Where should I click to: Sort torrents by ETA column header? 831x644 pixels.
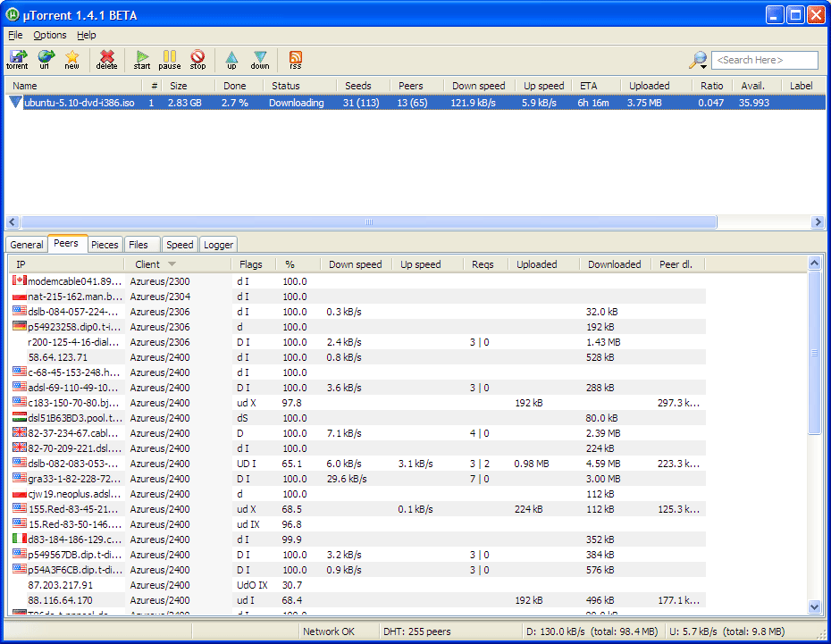(596, 86)
